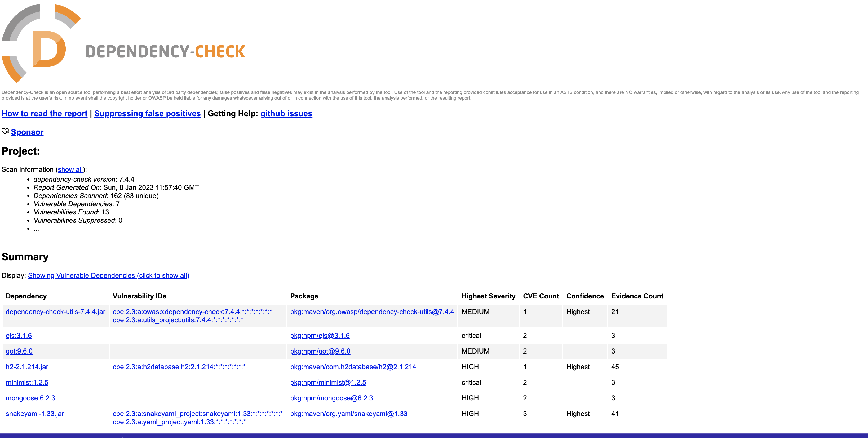Sort by Evidence Count column header
868x438 pixels.
(x=637, y=296)
